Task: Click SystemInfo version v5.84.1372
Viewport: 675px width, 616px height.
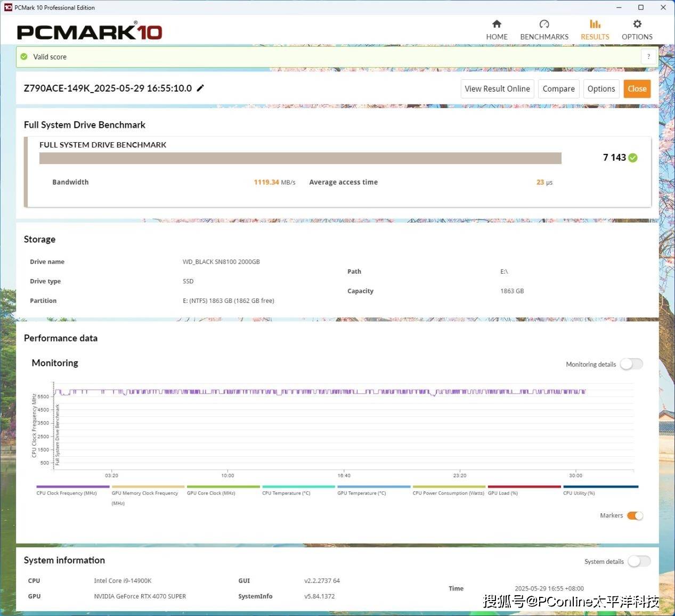Action: click(320, 596)
